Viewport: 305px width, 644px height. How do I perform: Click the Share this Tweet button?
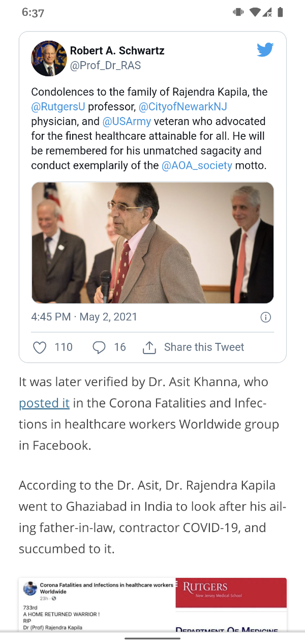[x=204, y=347]
